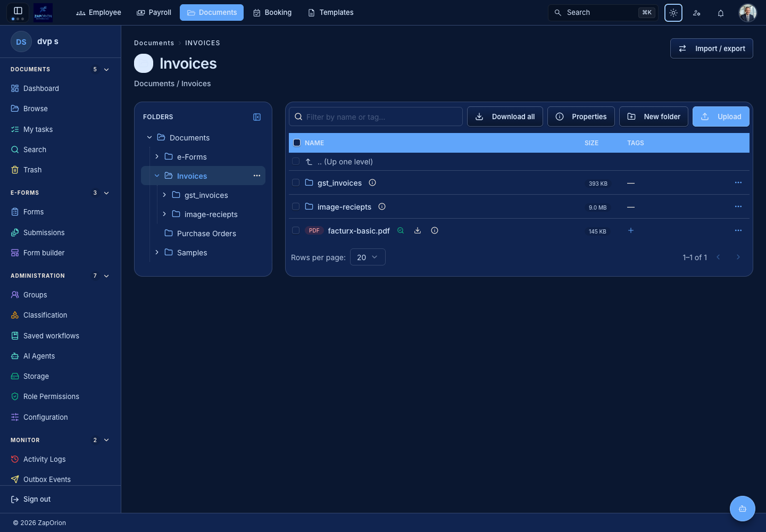Click the top Search box

(603, 13)
